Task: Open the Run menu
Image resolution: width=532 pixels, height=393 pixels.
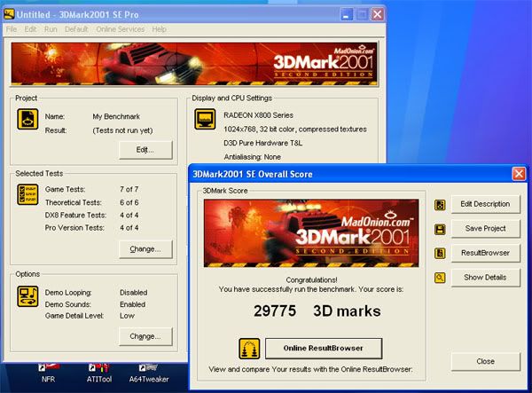Action: point(51,29)
